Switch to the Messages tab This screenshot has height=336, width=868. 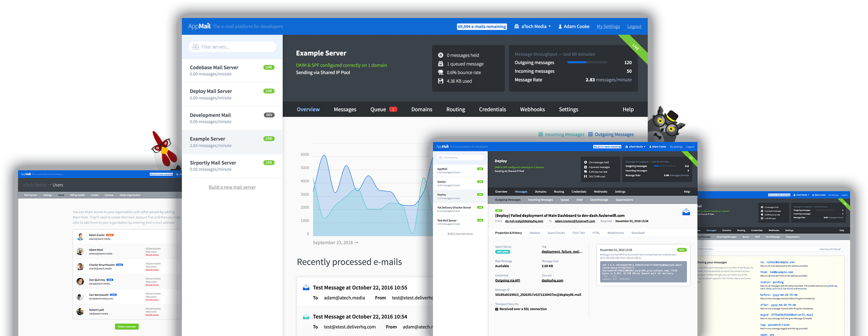coord(345,109)
